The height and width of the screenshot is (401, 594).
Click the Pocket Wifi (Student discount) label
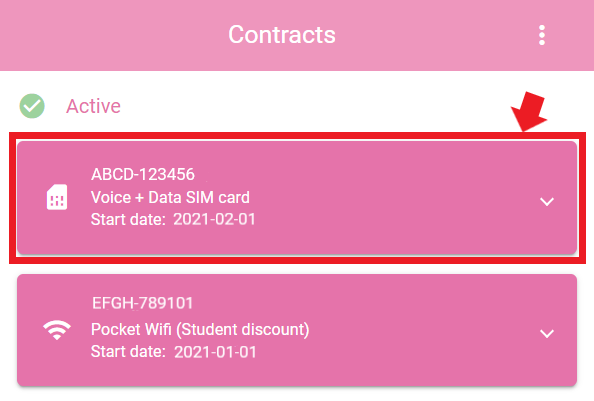(200, 329)
